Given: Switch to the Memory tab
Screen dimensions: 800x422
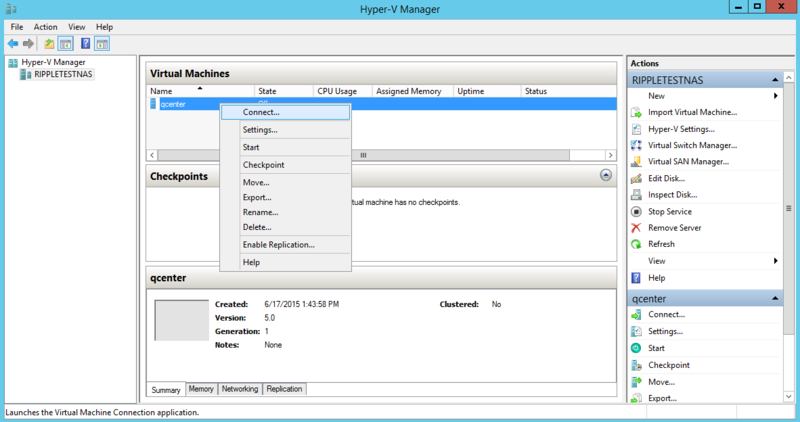Looking at the screenshot, I should [201, 389].
